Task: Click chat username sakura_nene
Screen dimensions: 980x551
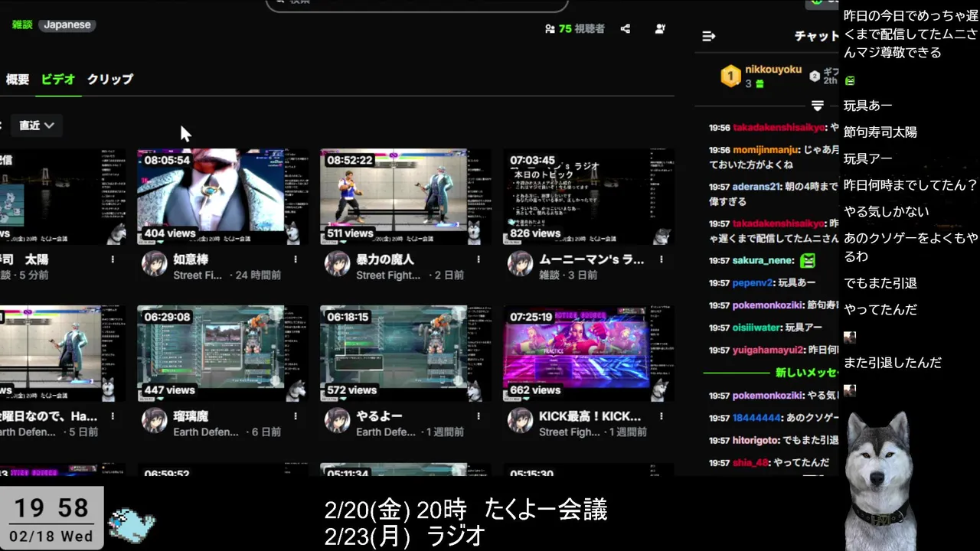Action: pos(763,261)
